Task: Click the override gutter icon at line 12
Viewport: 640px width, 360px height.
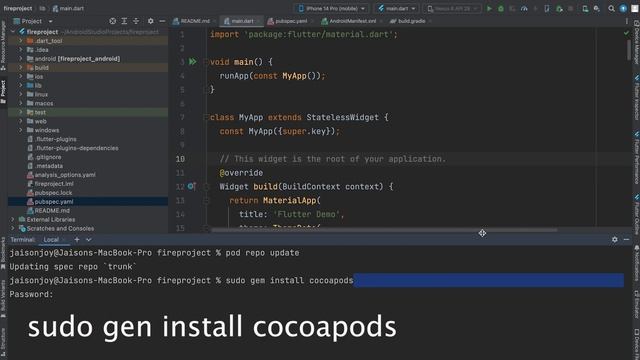Action: click(191, 187)
